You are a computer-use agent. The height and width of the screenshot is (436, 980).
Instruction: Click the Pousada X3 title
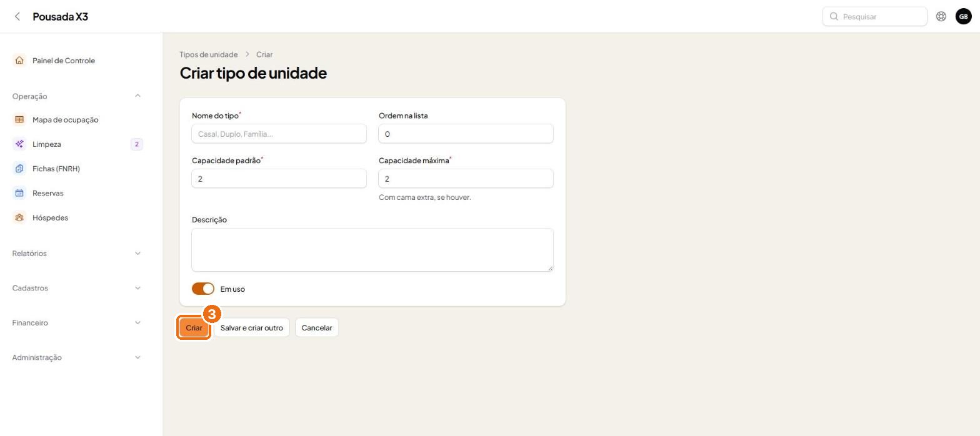tap(60, 16)
